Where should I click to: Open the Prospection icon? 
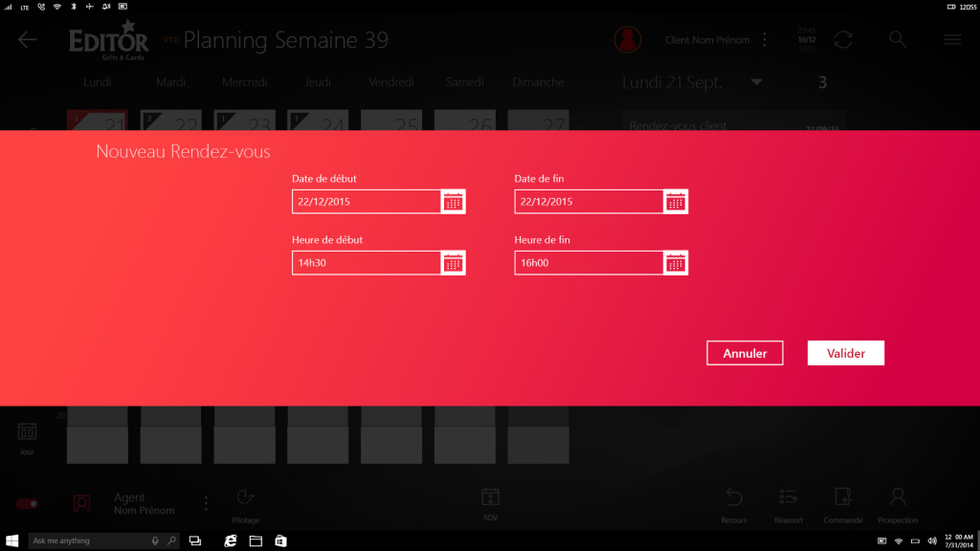[x=898, y=502]
